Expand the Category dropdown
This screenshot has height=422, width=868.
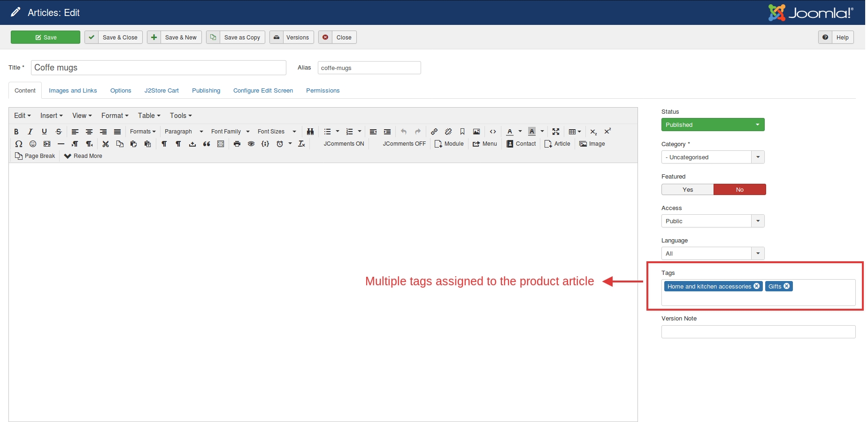coord(758,157)
